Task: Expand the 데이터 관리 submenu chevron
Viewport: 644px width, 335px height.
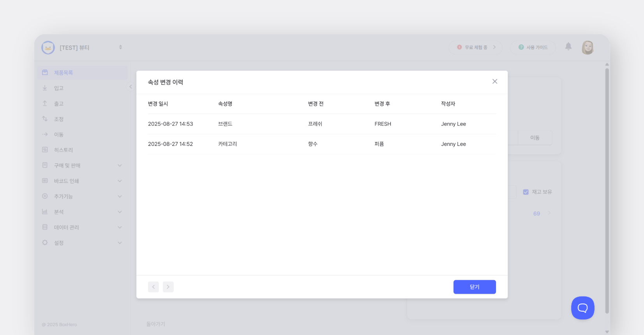Action: (x=120, y=227)
